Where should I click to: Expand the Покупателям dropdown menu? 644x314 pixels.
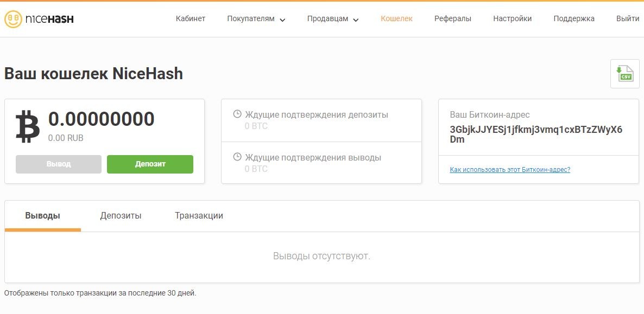256,19
